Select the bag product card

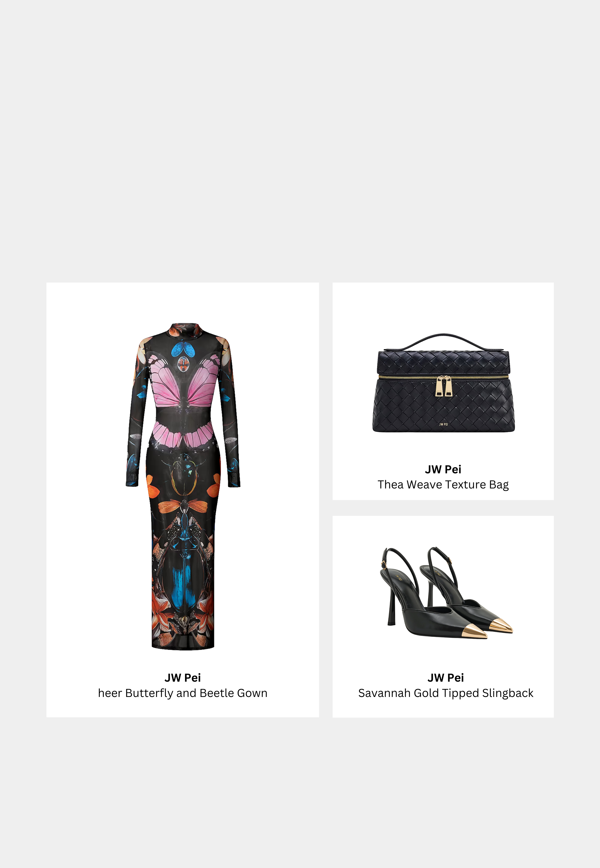point(443,391)
